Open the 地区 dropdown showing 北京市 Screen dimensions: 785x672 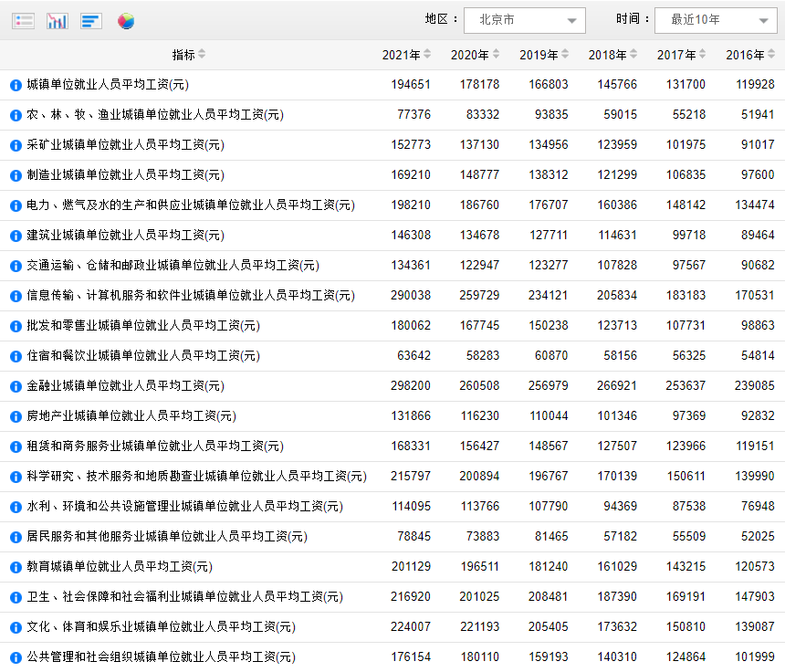click(x=525, y=20)
